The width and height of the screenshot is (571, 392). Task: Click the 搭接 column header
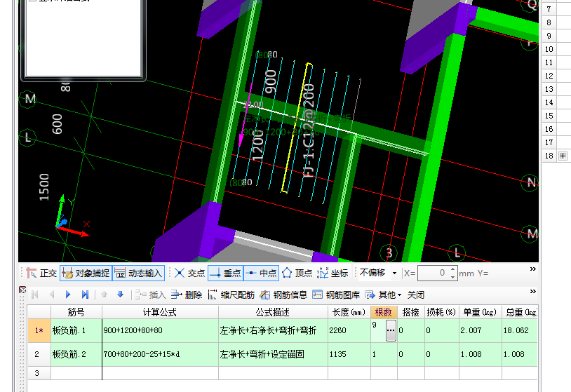[x=411, y=312]
